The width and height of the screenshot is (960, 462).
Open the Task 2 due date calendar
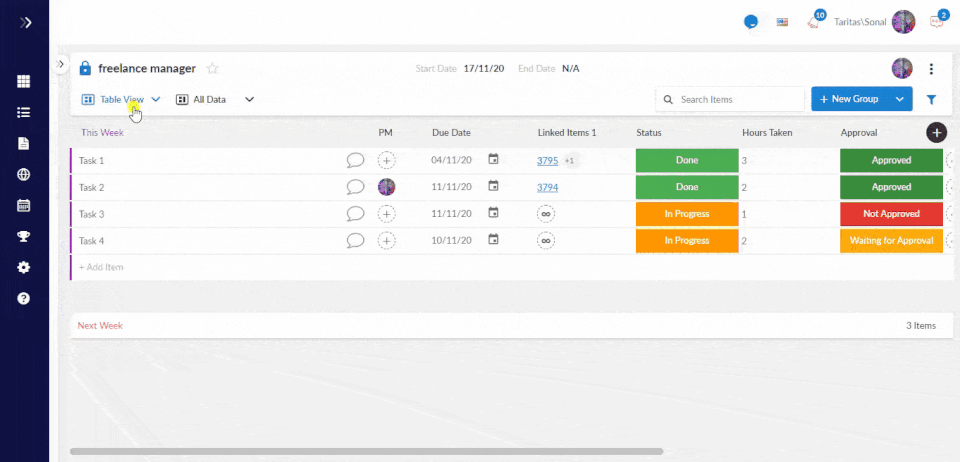(493, 186)
